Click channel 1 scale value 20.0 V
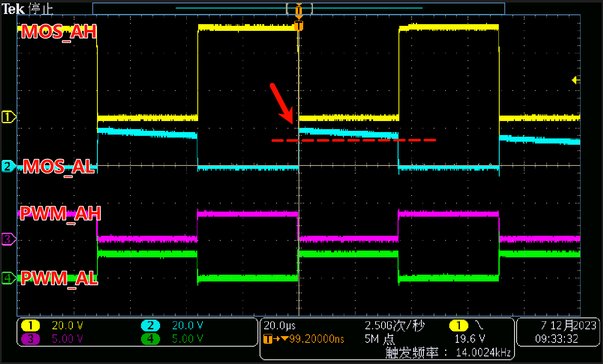Viewport: 603px width, 364px height. pyautogui.click(x=67, y=325)
